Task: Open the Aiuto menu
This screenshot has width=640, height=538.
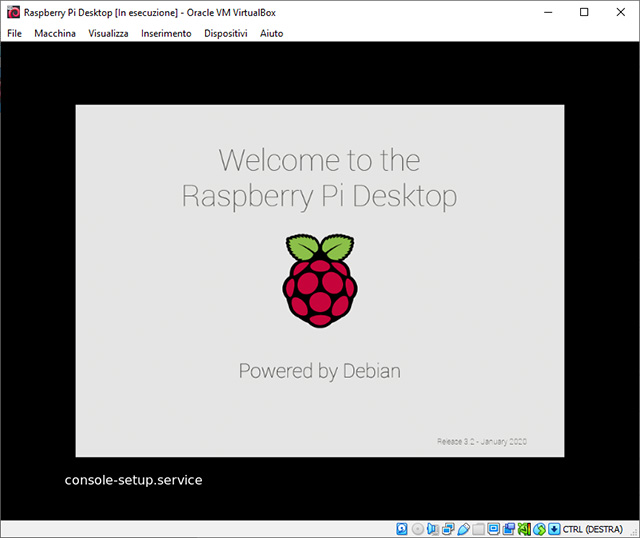Action: [271, 33]
